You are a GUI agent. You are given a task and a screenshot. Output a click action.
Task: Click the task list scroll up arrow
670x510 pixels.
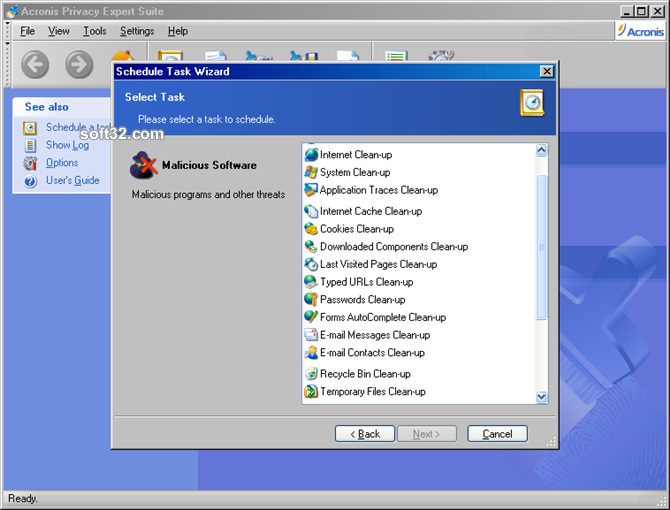(541, 150)
